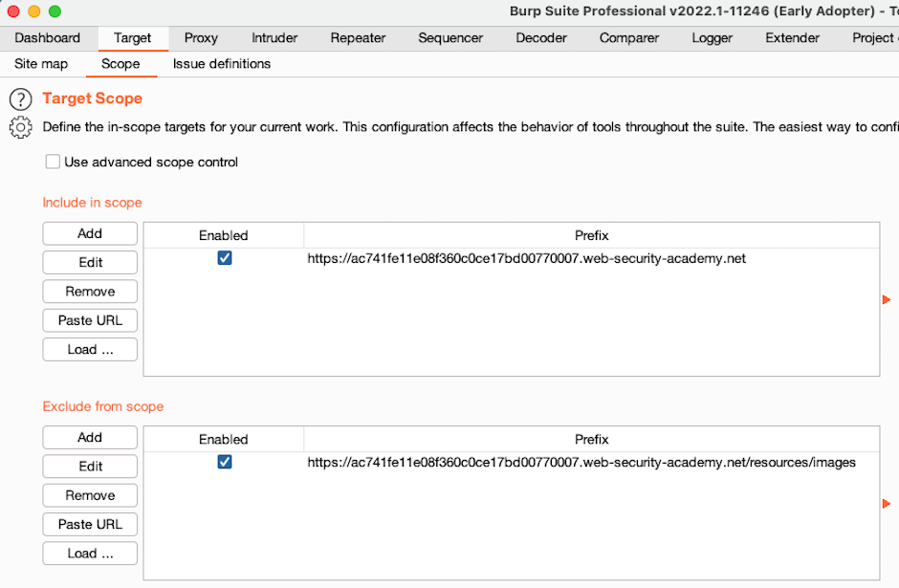The width and height of the screenshot is (899, 588).
Task: Open the Logger tab
Action: (x=713, y=38)
